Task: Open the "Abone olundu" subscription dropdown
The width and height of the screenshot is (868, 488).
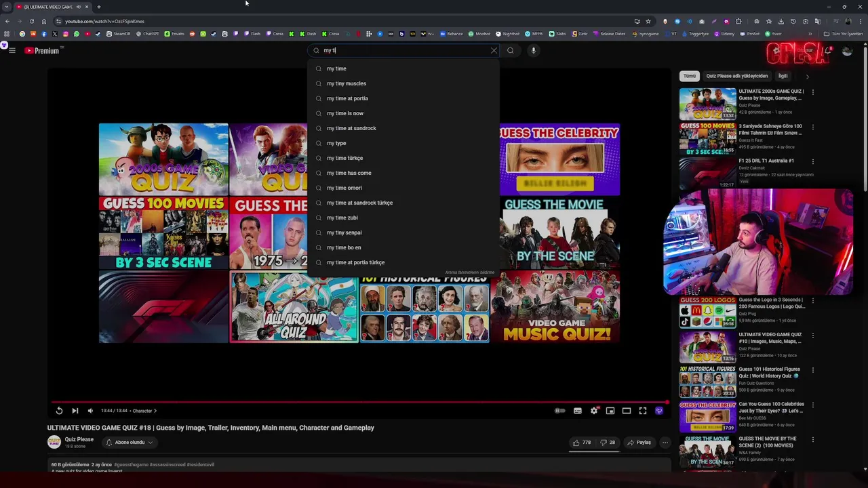Action: [x=130, y=443]
